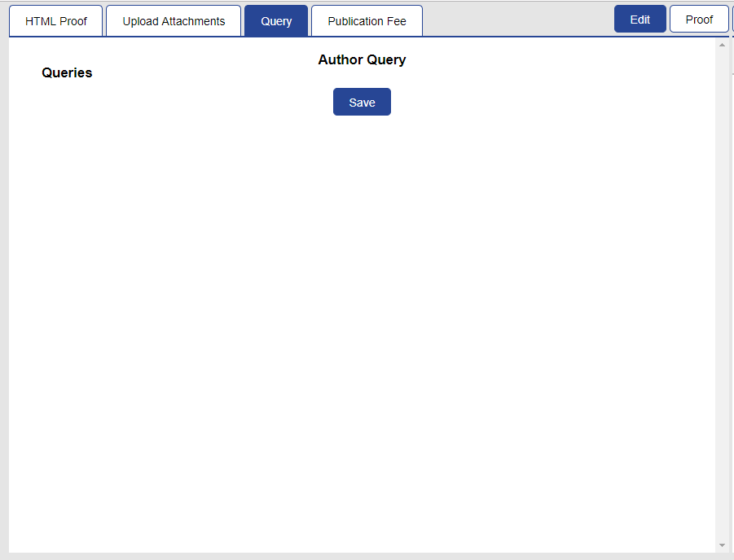Click the scrollbar down arrow

coord(722,545)
